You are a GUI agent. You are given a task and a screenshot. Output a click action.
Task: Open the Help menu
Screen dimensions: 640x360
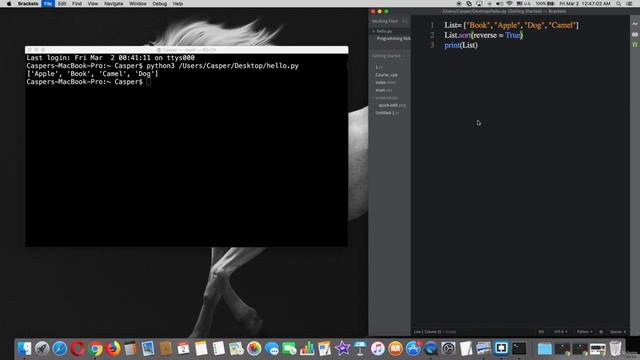pos(178,4)
